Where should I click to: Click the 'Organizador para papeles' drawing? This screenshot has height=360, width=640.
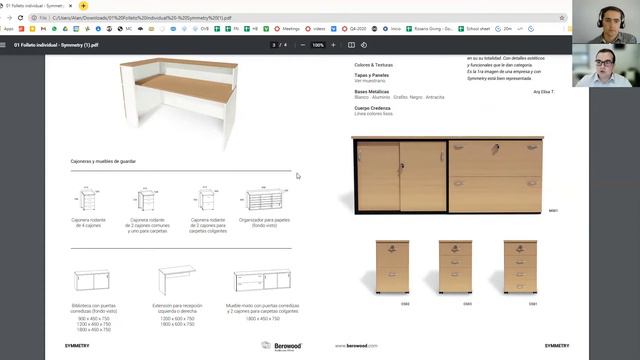tap(264, 199)
